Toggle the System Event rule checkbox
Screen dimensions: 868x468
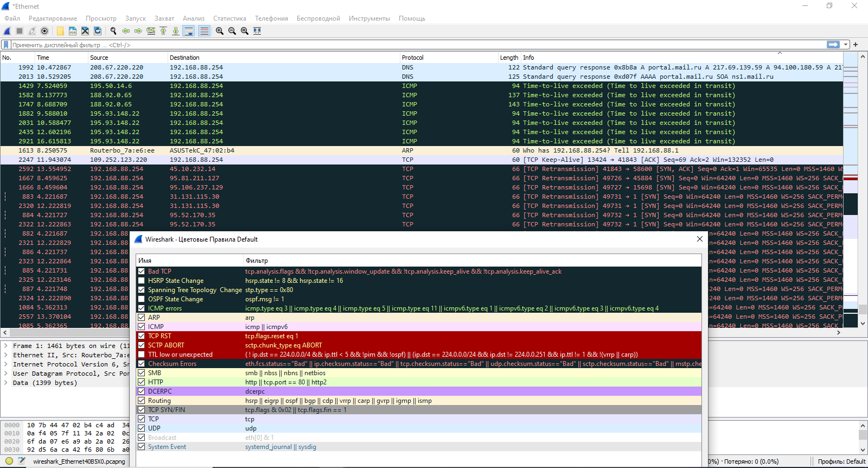(142, 447)
